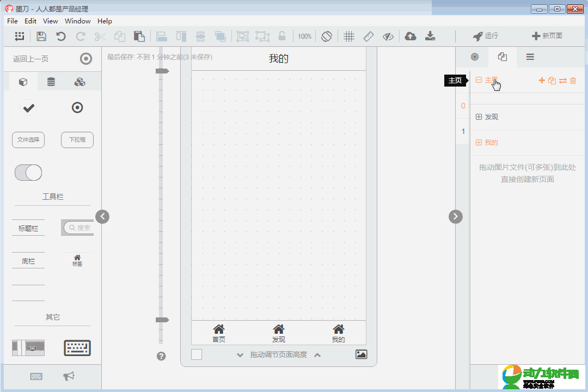Image resolution: width=588 pixels, height=392 pixels.
Task: Open the Edit menu
Action: pos(30,21)
